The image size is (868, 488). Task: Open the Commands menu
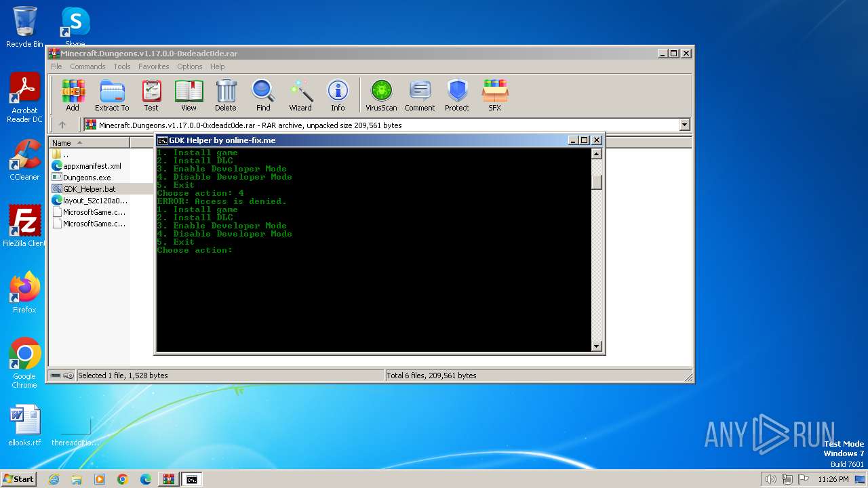click(87, 66)
